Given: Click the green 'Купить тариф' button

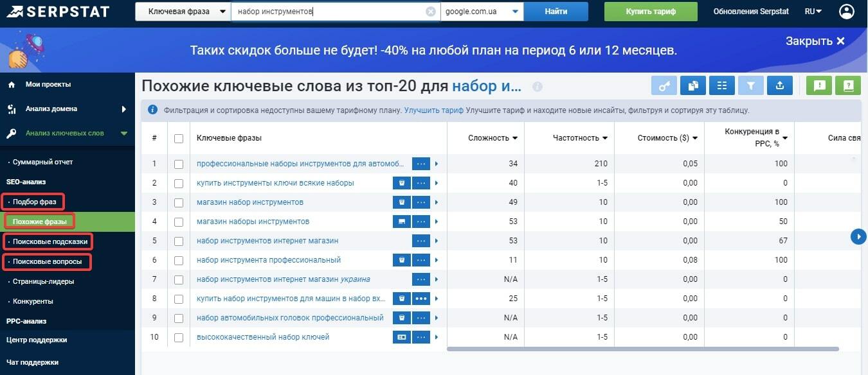Looking at the screenshot, I should click(x=651, y=12).
